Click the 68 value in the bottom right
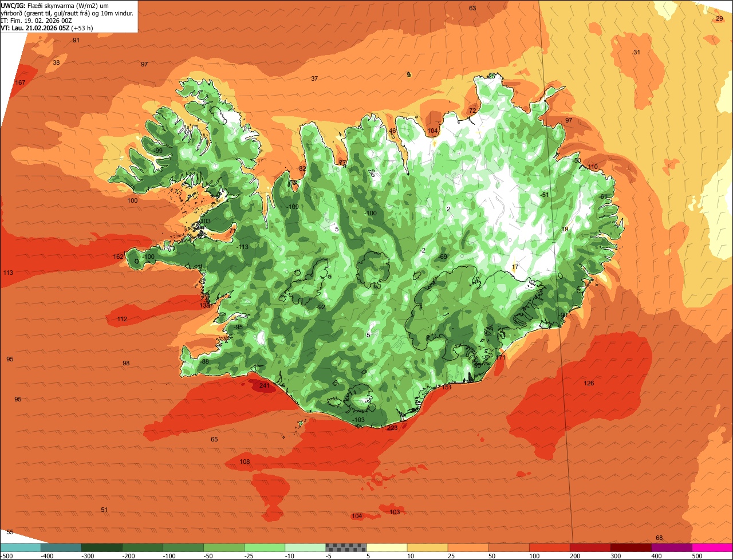This screenshot has width=733, height=560. point(659,538)
